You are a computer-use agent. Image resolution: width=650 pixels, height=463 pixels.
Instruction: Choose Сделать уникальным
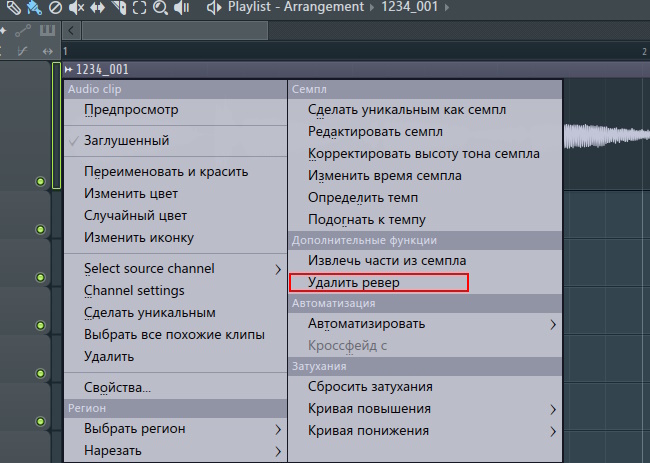[175, 313]
